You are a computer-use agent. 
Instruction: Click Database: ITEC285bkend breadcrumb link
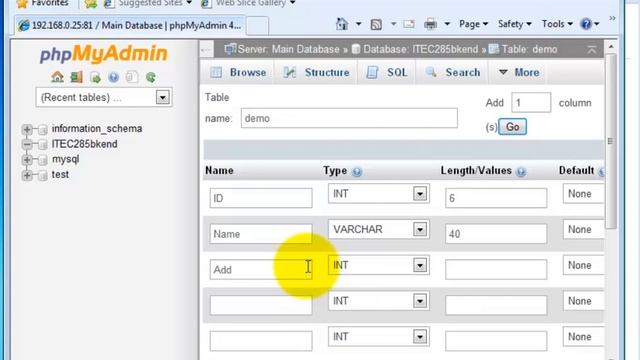[420, 49]
